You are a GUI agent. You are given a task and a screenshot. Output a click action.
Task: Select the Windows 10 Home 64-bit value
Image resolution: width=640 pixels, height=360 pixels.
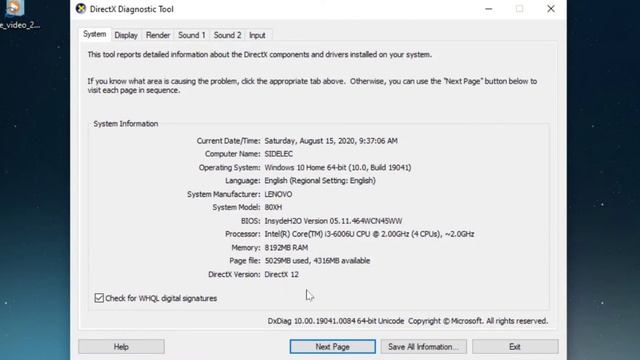(x=338, y=167)
